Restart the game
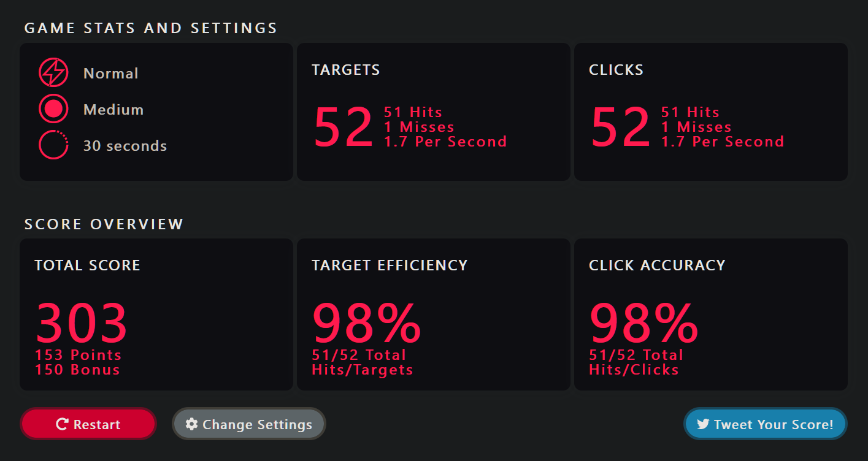 click(x=88, y=424)
